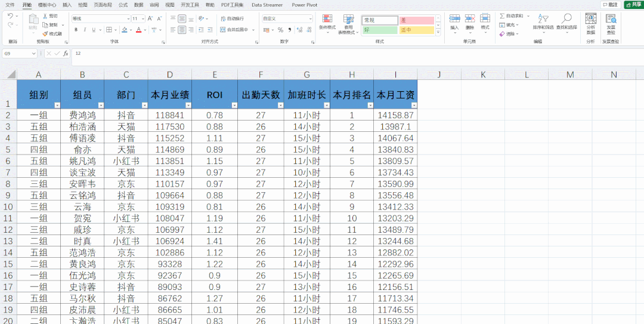Image resolution: width=644 pixels, height=324 pixels.
Task: Toggle underline formatting
Action: [94, 30]
